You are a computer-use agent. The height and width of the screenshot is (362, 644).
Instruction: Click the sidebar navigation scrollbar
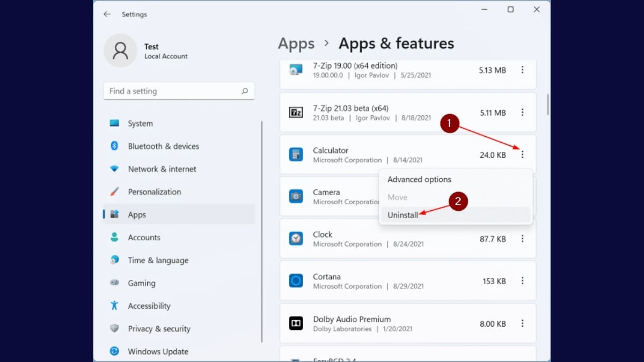pos(262,232)
